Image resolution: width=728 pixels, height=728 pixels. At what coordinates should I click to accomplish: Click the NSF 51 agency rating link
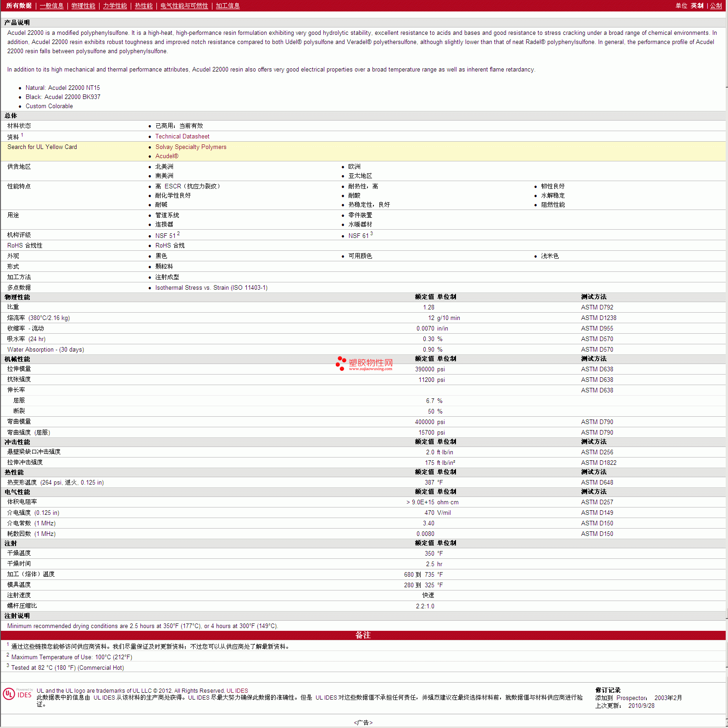pos(165,236)
